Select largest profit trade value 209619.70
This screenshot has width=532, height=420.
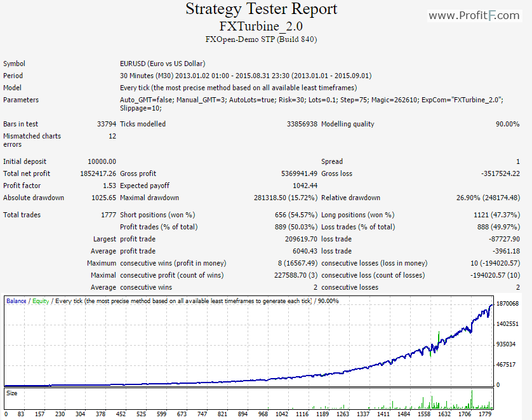pos(302,239)
